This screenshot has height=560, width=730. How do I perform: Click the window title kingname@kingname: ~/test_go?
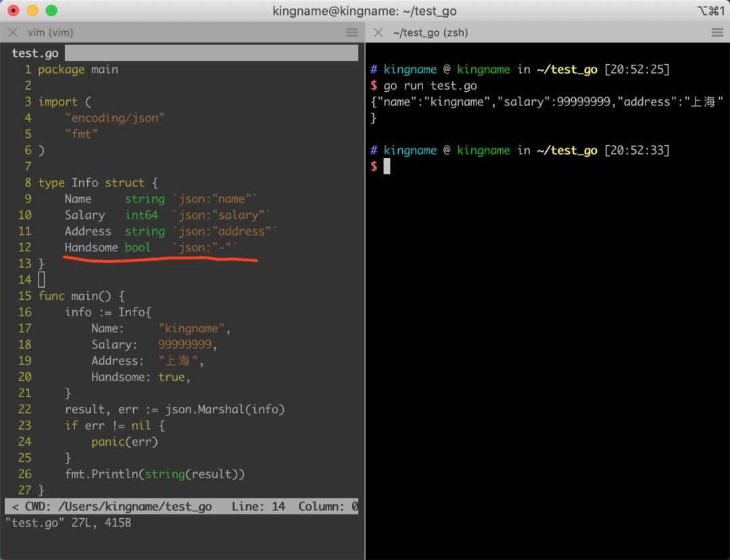[x=364, y=11]
